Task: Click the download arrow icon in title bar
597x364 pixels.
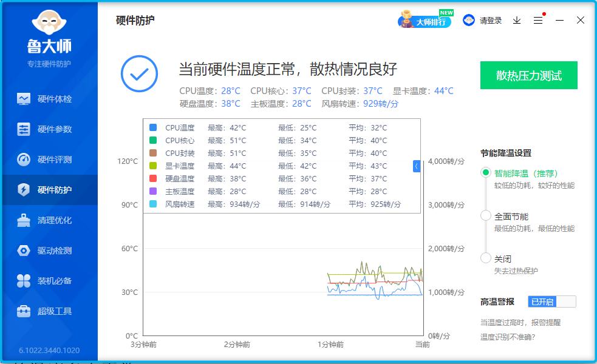Action: coord(516,20)
